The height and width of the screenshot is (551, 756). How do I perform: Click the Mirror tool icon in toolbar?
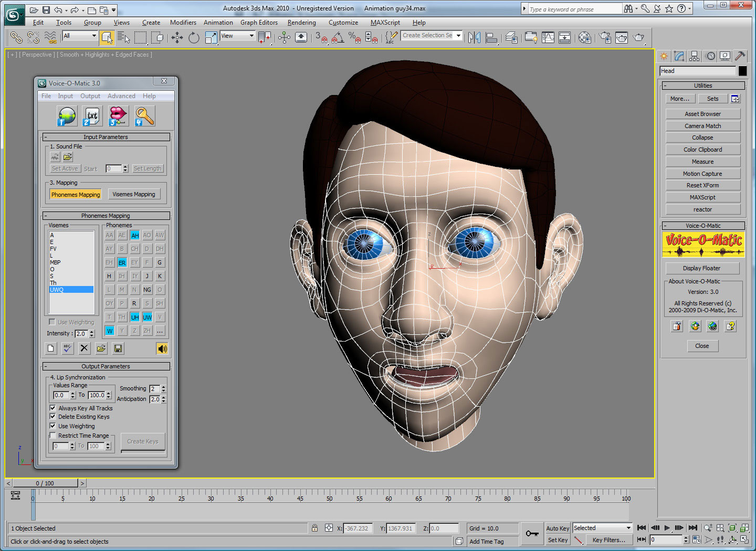click(x=475, y=37)
